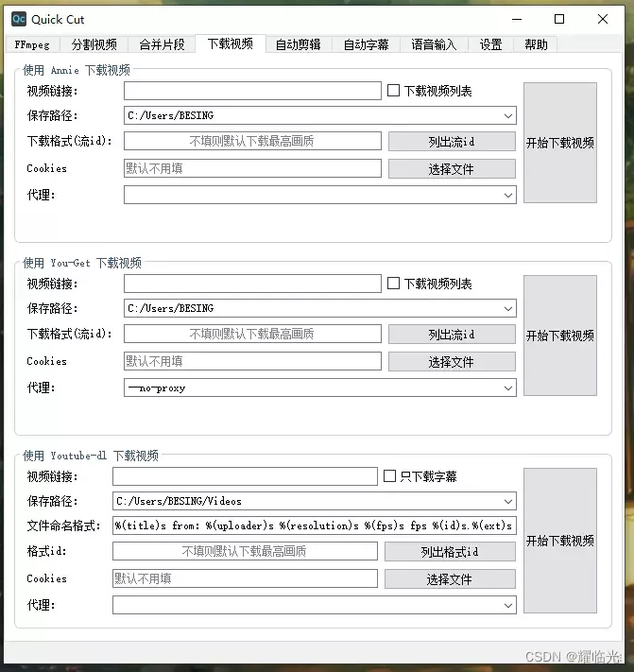634x672 pixels.
Task: Click the 文件命名格式 input field
Action: [x=315, y=526]
